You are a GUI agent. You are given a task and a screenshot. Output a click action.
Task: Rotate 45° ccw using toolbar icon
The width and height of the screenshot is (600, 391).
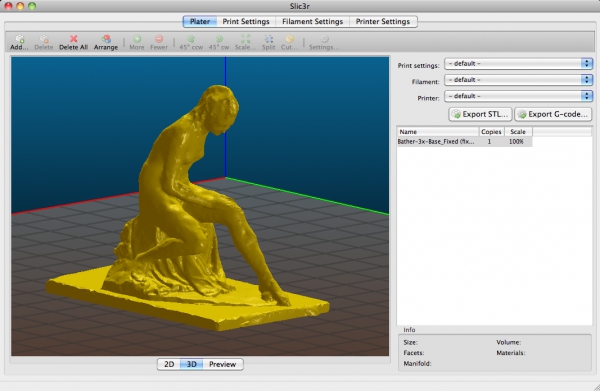pos(191,39)
